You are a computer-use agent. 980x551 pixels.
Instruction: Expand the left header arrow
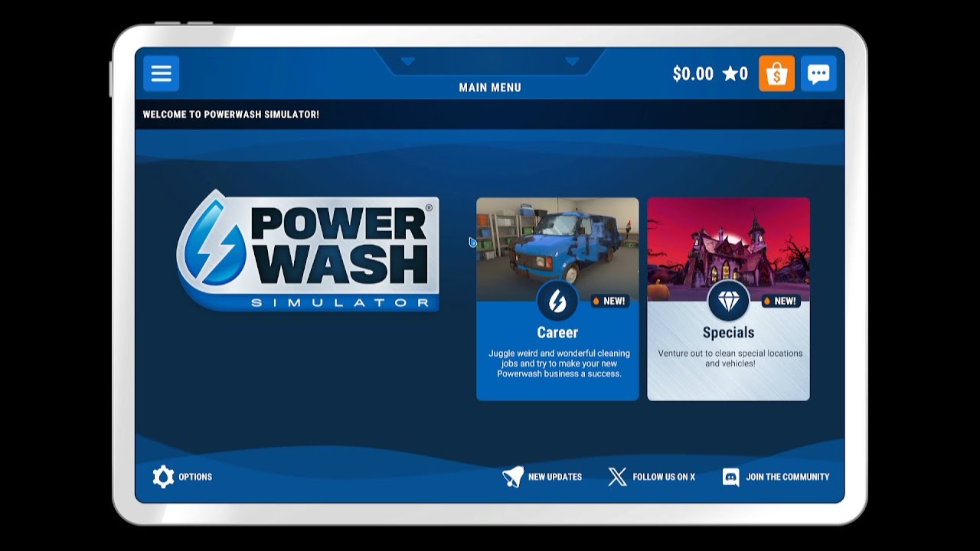click(x=408, y=61)
